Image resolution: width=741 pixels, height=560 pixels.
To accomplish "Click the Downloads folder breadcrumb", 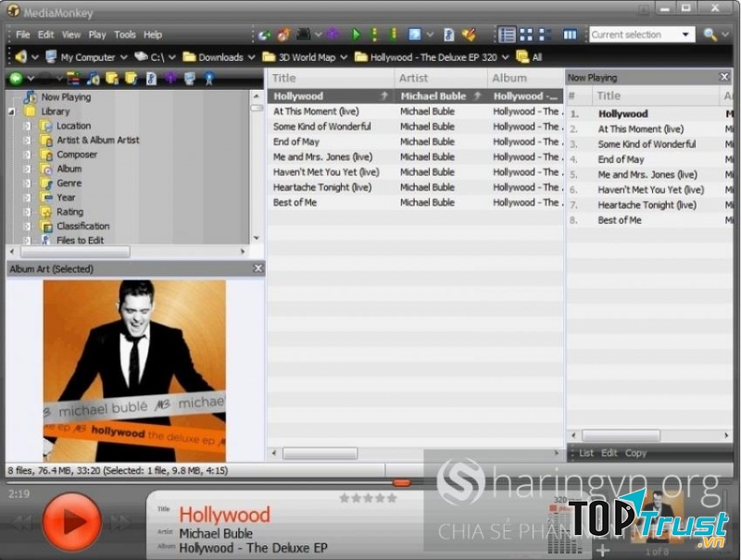I will coord(213,57).
